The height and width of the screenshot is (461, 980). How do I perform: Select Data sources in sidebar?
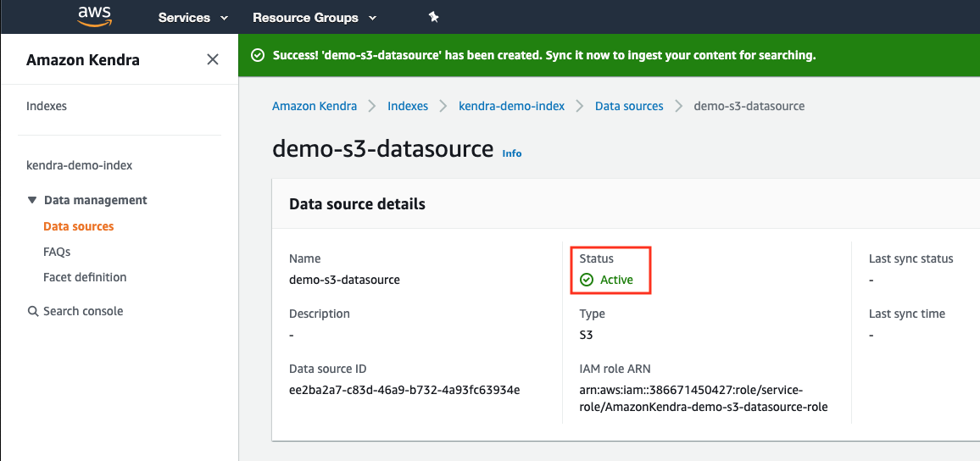point(79,226)
